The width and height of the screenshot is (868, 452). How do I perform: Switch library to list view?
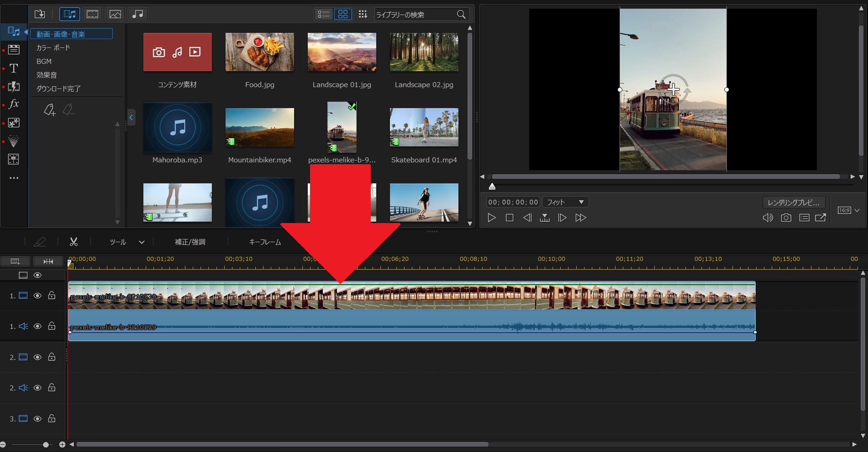tap(324, 14)
